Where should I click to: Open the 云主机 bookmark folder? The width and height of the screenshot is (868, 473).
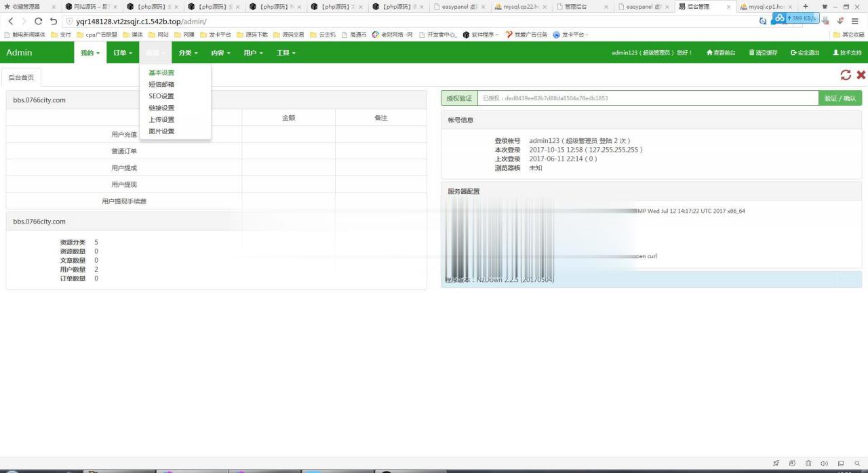point(323,35)
